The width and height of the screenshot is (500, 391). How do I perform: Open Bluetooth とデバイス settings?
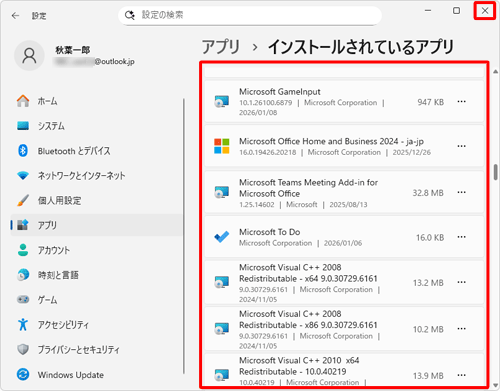pyautogui.click(x=97, y=151)
